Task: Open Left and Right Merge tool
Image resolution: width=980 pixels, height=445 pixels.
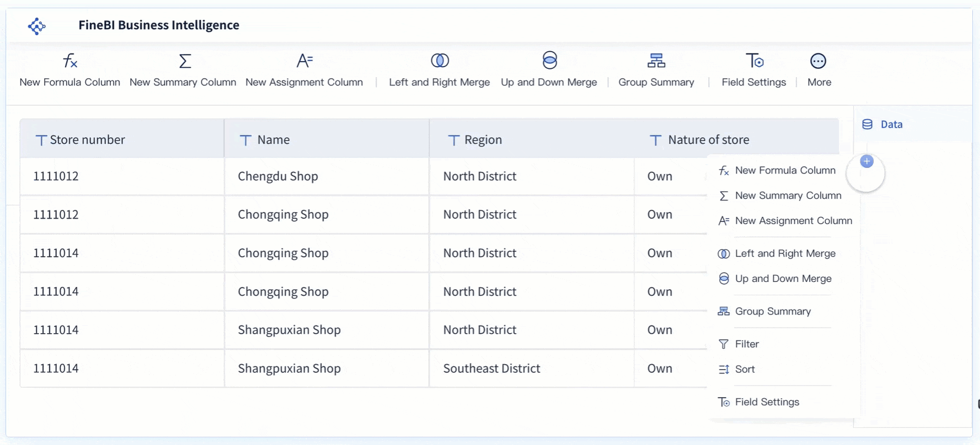Action: 439,61
